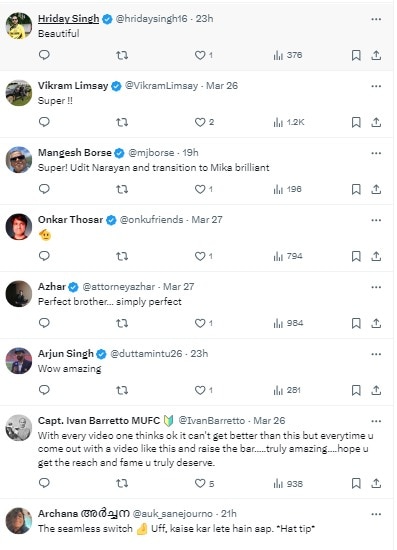Bookmark Vikram Limsay's tweet

pos(356,122)
